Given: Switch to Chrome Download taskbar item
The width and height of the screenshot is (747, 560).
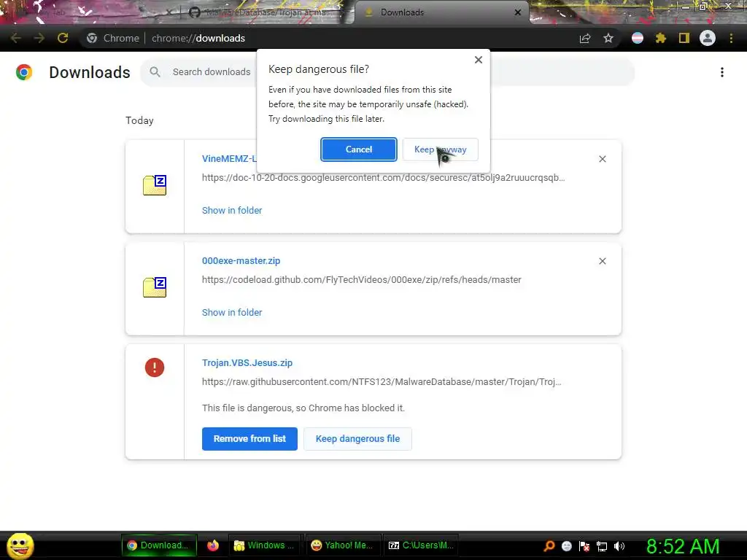Looking at the screenshot, I should point(158,545).
